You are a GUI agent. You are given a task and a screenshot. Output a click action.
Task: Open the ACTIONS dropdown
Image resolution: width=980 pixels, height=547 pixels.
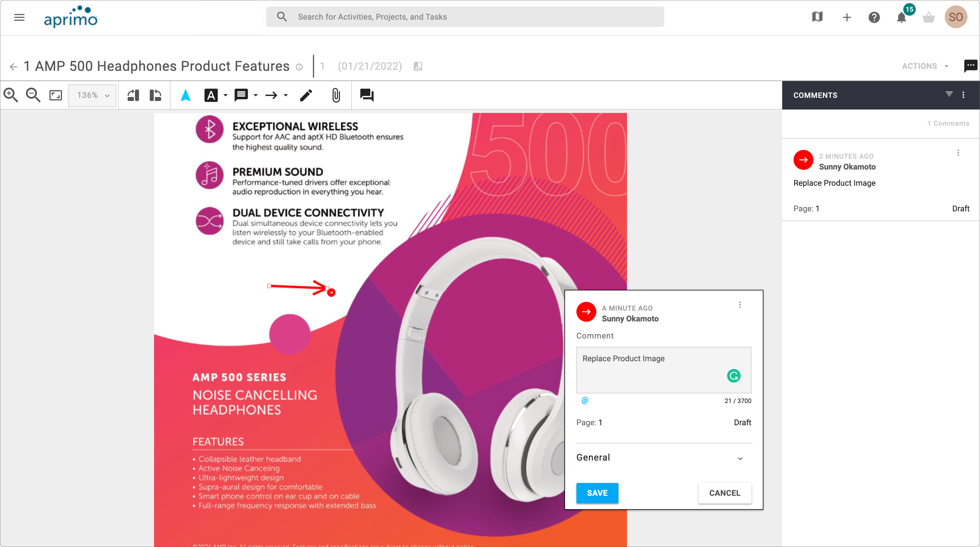(925, 66)
